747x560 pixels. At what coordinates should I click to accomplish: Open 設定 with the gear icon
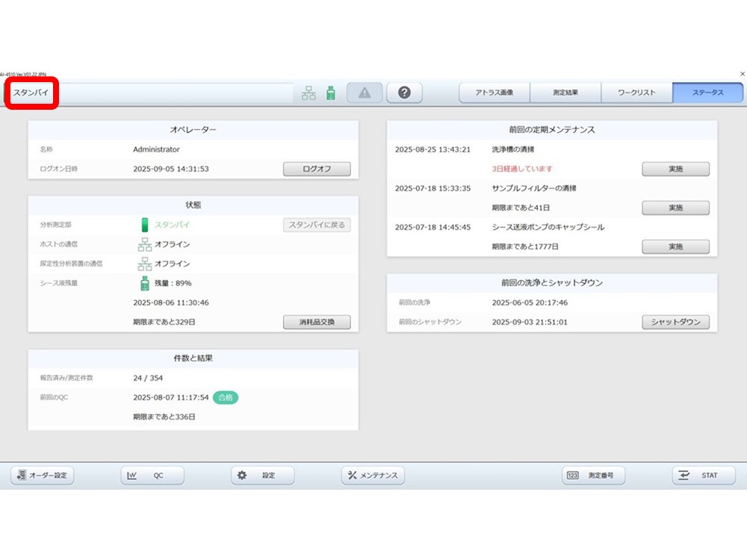(x=262, y=476)
